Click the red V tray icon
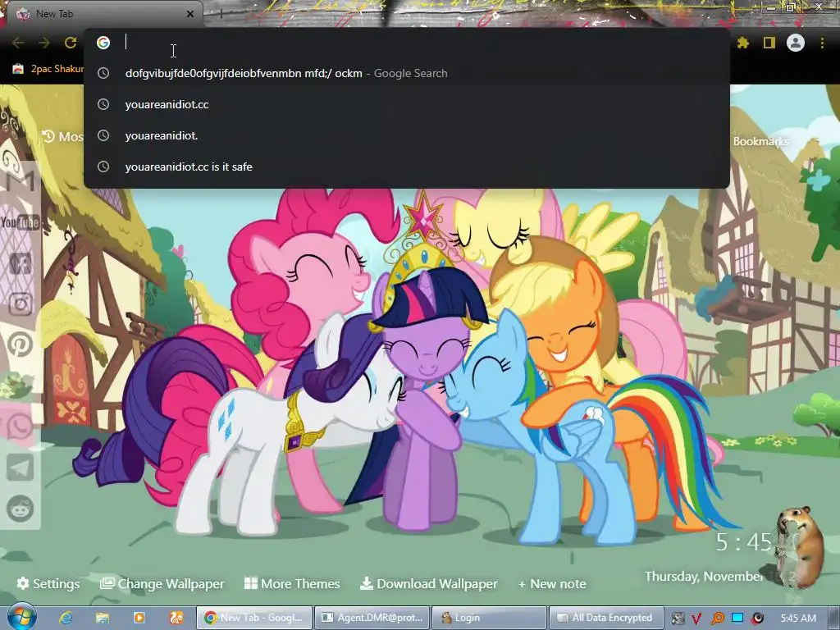 [x=696, y=619]
